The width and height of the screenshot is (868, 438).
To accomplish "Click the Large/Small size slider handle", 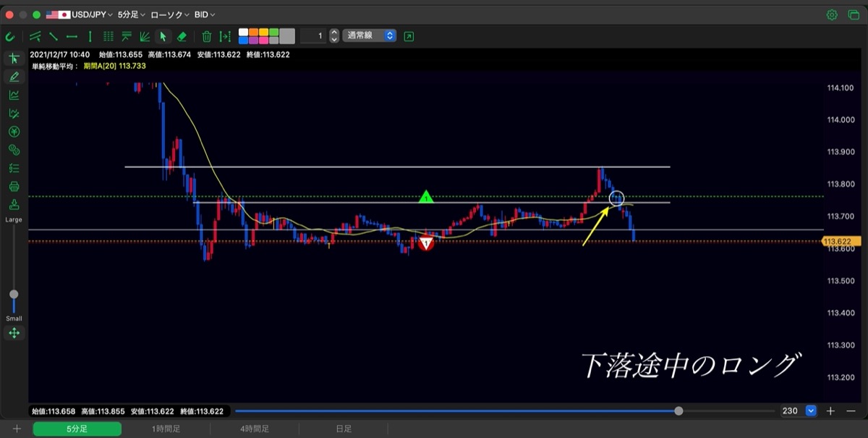I will (14, 294).
